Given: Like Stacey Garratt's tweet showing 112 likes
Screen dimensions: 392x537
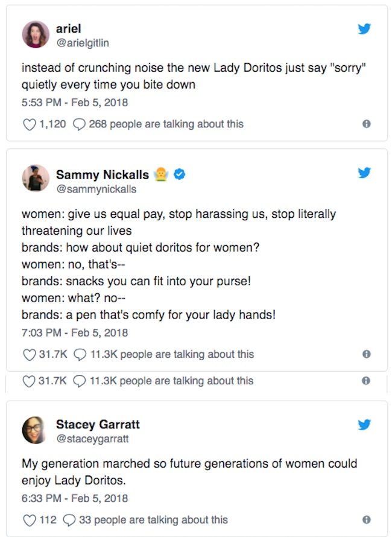Looking at the screenshot, I should click(29, 520).
